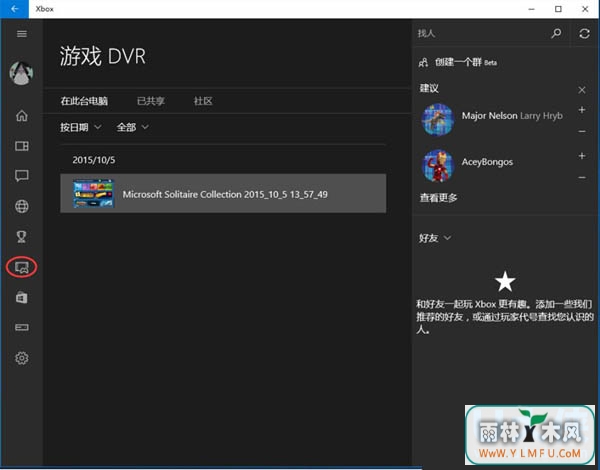The image size is (600, 470).
Task: Click 创建一个群 Beta
Action: click(466, 62)
